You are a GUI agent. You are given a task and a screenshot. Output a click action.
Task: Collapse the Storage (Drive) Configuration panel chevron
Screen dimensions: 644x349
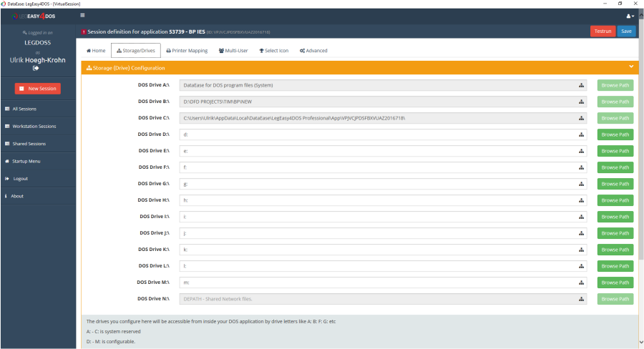[631, 67]
